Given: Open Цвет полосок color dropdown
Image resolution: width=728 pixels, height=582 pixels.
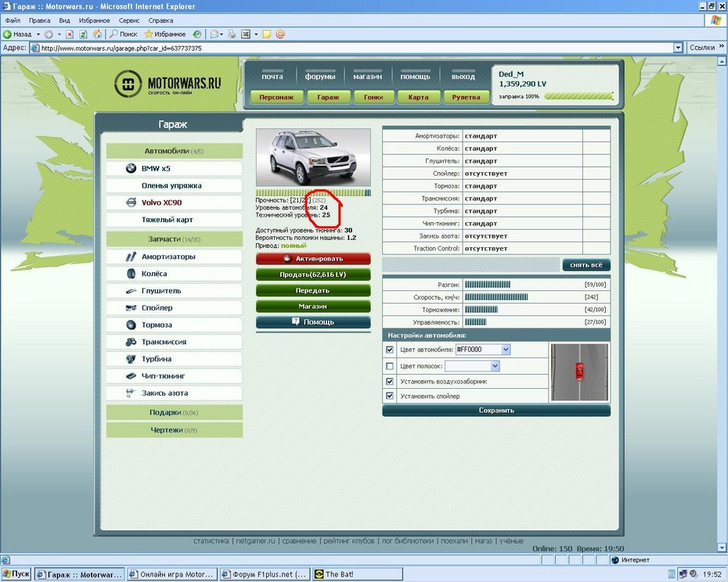Looking at the screenshot, I should click(495, 366).
